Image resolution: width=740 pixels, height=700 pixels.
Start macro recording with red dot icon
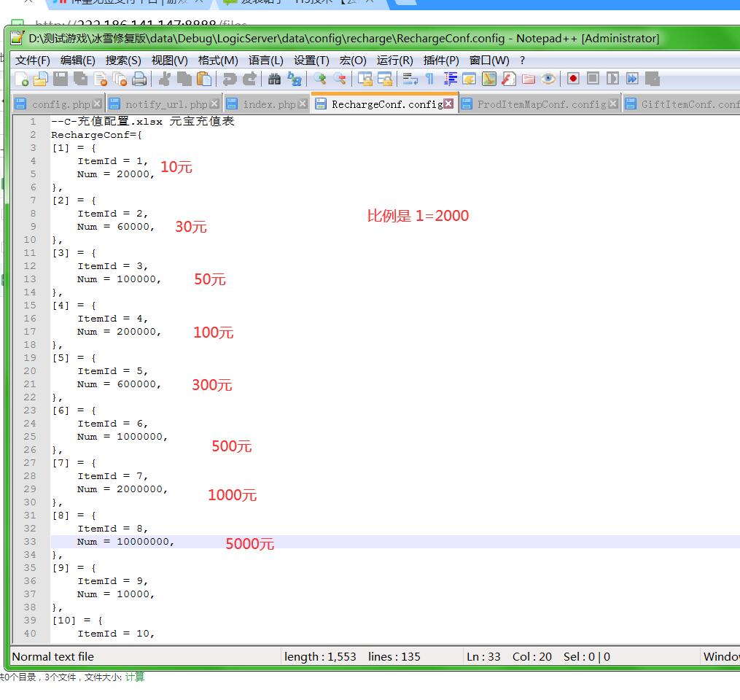pyautogui.click(x=573, y=79)
